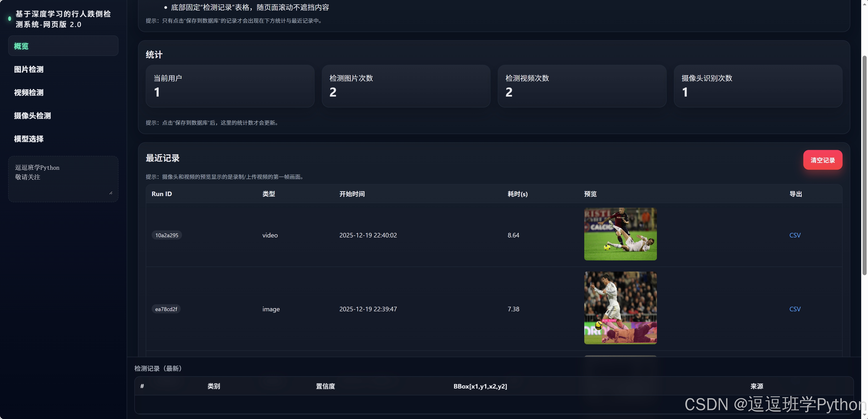Click duration value 8.64

point(513,235)
